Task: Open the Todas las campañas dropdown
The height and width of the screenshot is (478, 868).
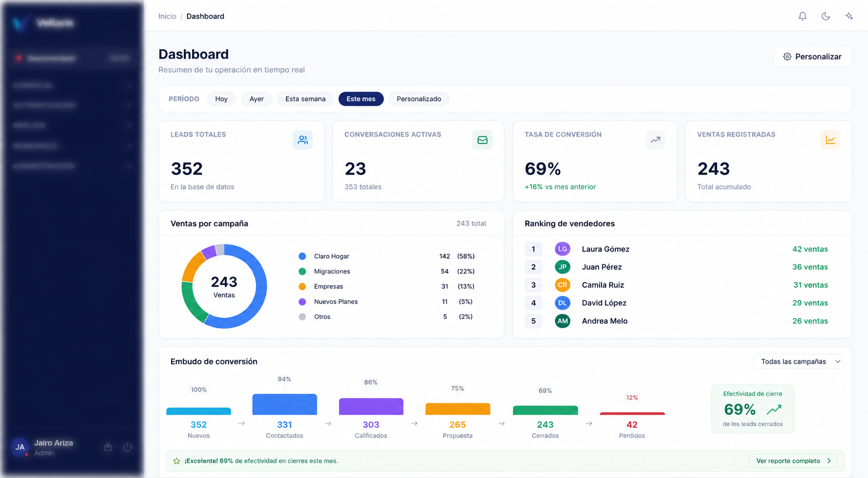Action: click(798, 361)
